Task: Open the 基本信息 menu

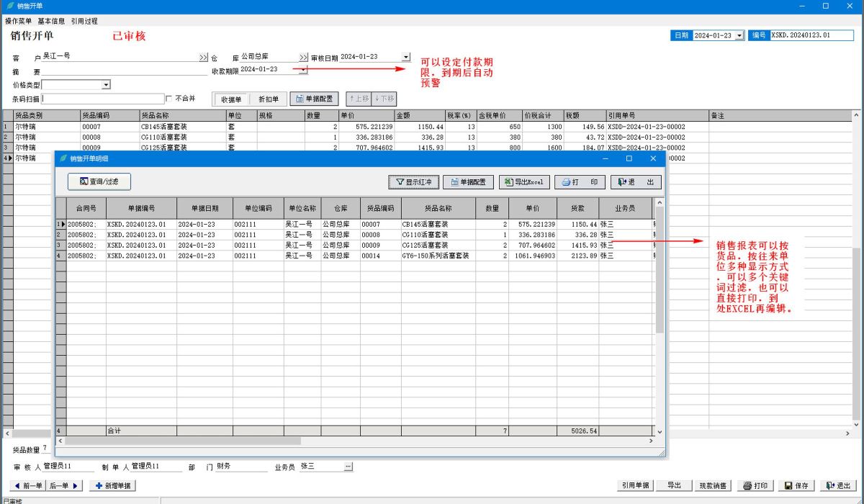Action: 51,21
